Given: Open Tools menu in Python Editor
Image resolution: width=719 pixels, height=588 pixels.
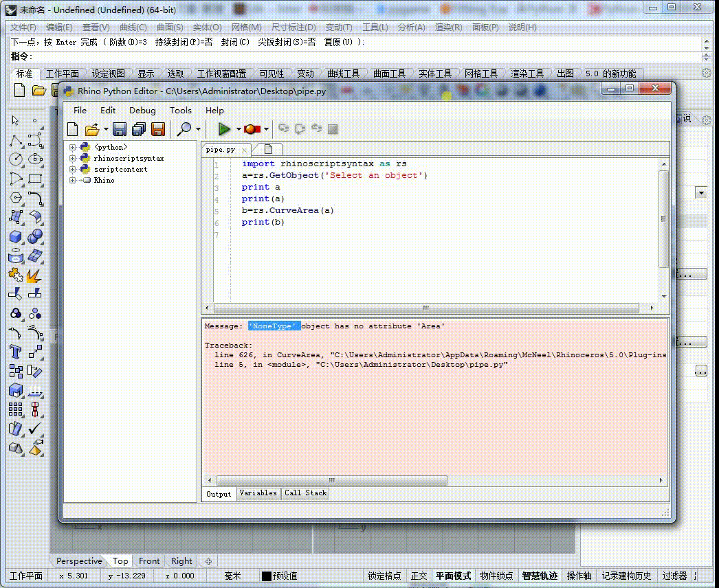Looking at the screenshot, I should [181, 111].
